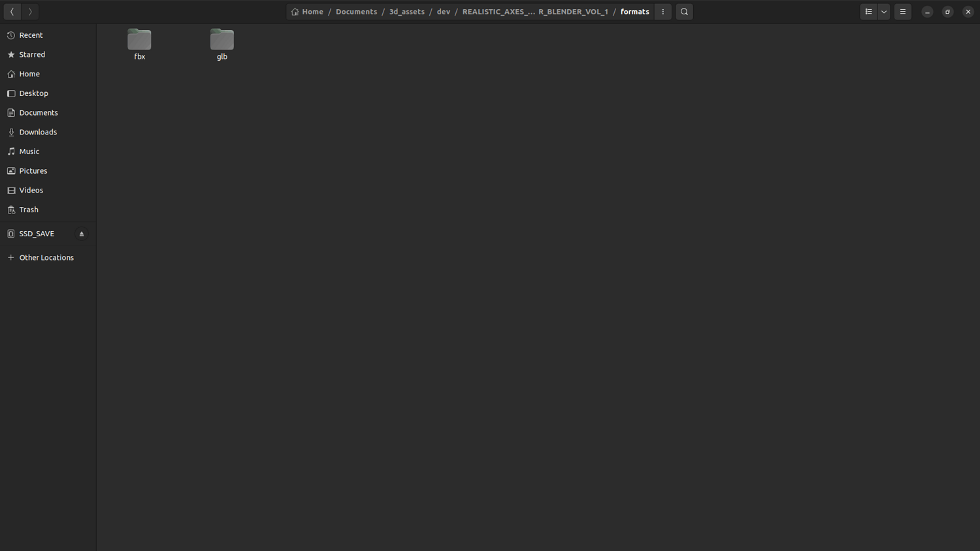Select the glb folder
This screenshot has width=980, height=551.
222,44
